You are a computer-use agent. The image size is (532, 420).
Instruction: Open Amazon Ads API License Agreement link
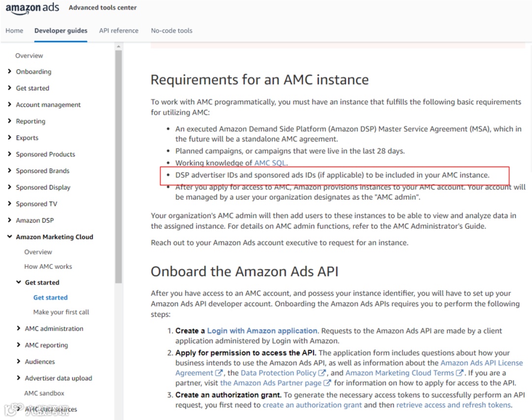(349, 368)
